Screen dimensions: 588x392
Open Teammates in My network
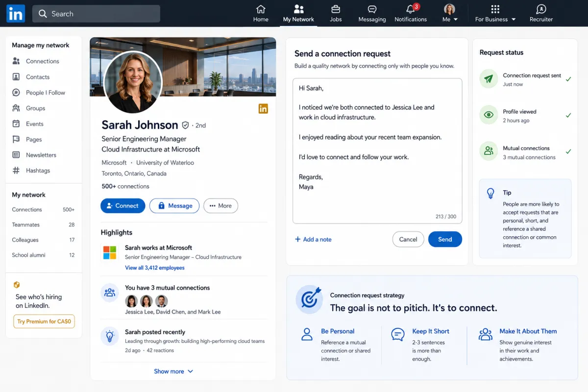point(44,225)
